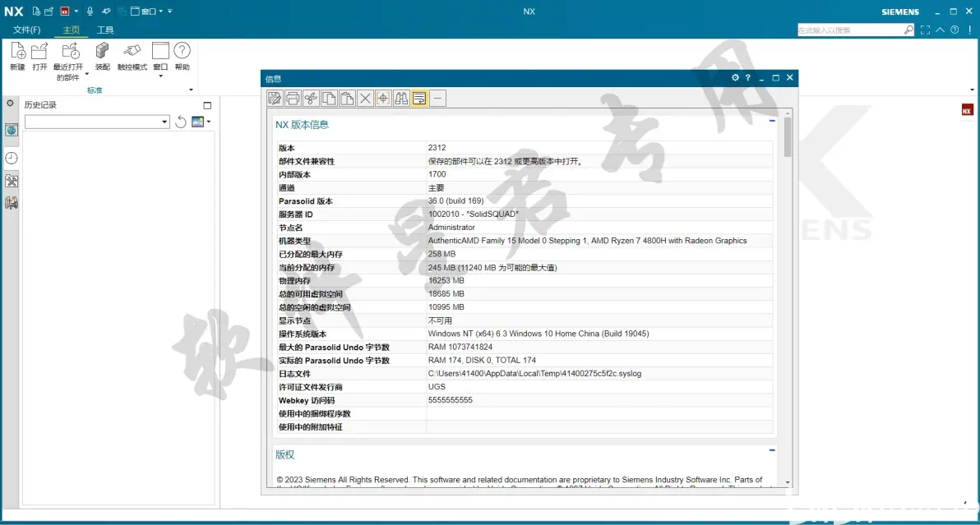Viewport: 980px width, 525px height.
Task: Open the web browser globe sidebar tab
Action: click(x=12, y=130)
